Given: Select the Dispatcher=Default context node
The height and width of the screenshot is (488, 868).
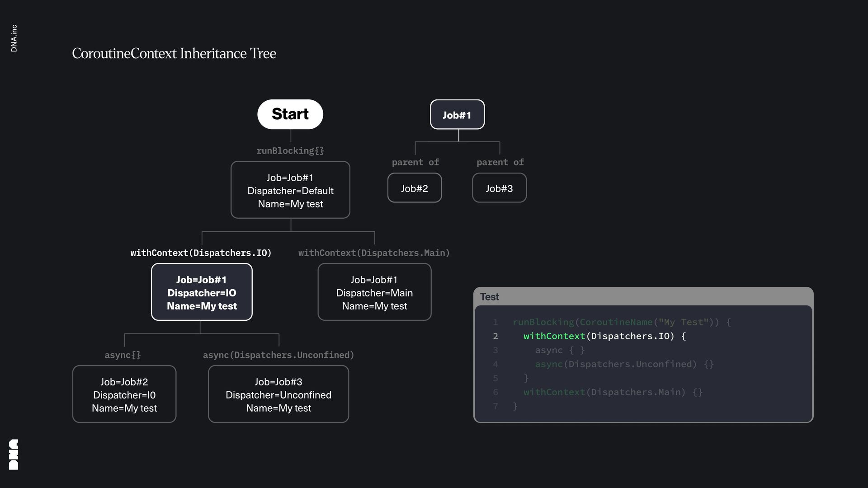Looking at the screenshot, I should click(290, 190).
